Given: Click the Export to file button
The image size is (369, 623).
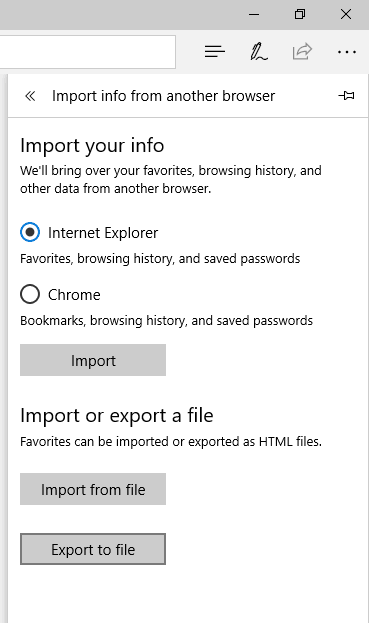Looking at the screenshot, I should [x=93, y=549].
